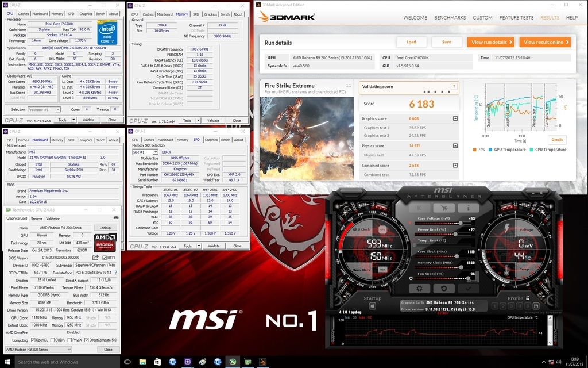Click GPU-Z screenshot camera icon
The height and width of the screenshot is (368, 588).
pyautogui.click(x=116, y=218)
